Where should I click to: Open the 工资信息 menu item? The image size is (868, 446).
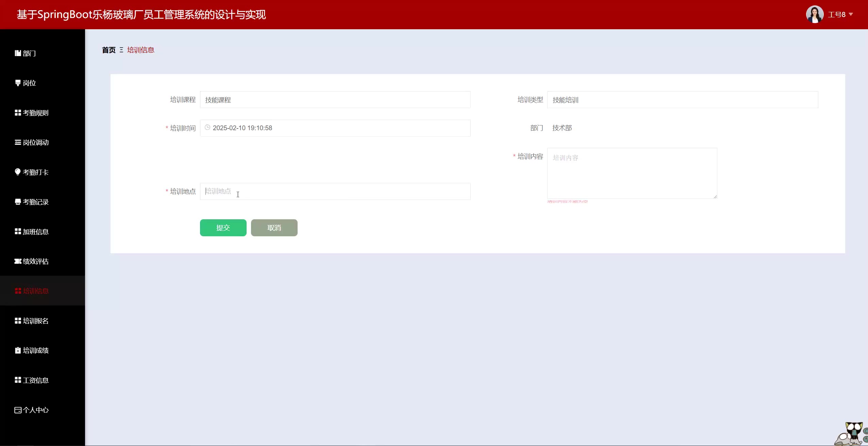coord(35,380)
